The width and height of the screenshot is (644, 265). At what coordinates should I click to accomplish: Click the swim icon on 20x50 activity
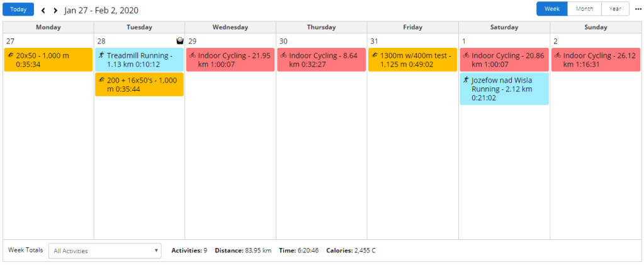point(11,55)
